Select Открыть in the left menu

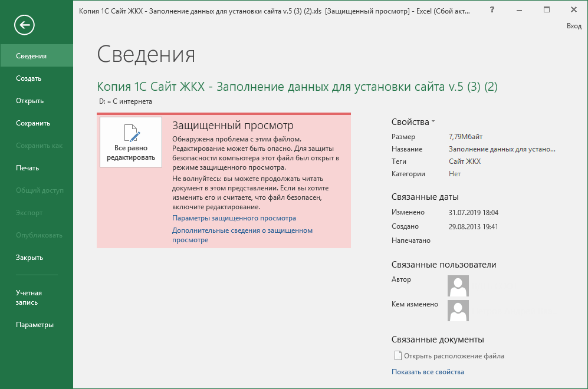[30, 101]
